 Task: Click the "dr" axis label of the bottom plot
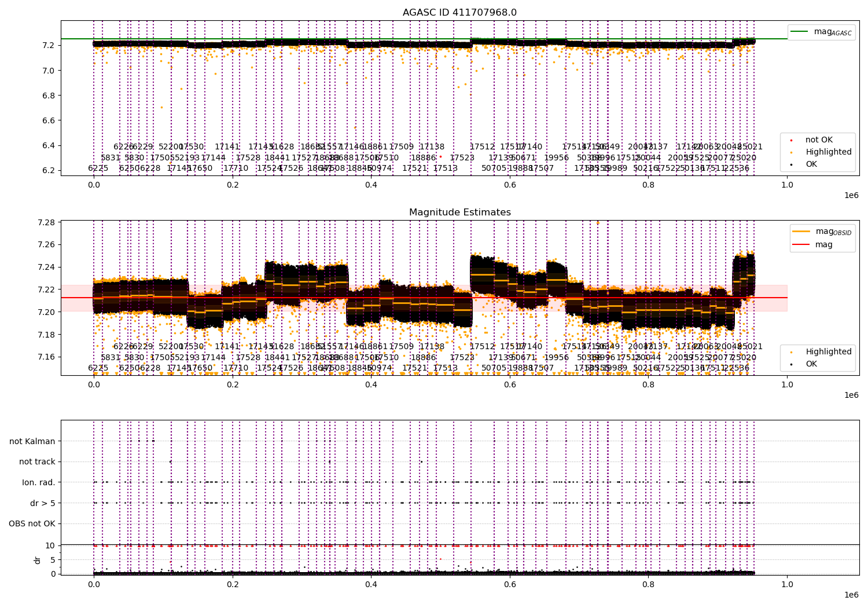(x=38, y=560)
